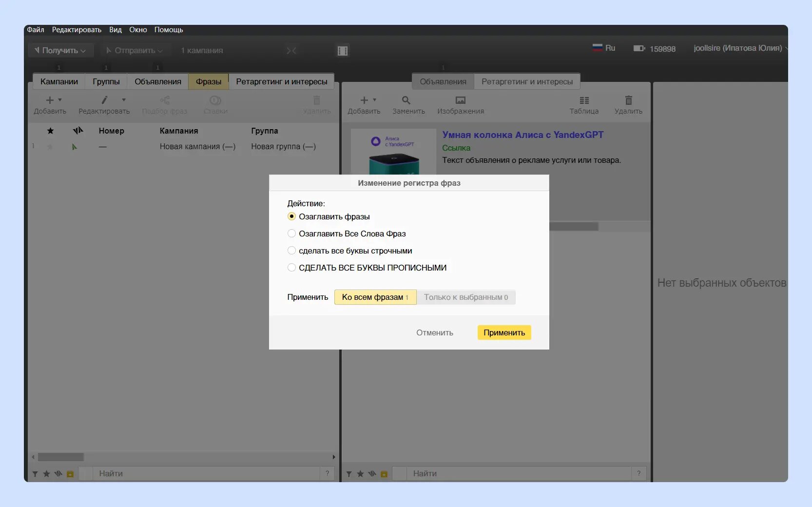812x507 pixels.
Task: Switch to the left panel 'Объявления' tab
Action: [x=158, y=81]
